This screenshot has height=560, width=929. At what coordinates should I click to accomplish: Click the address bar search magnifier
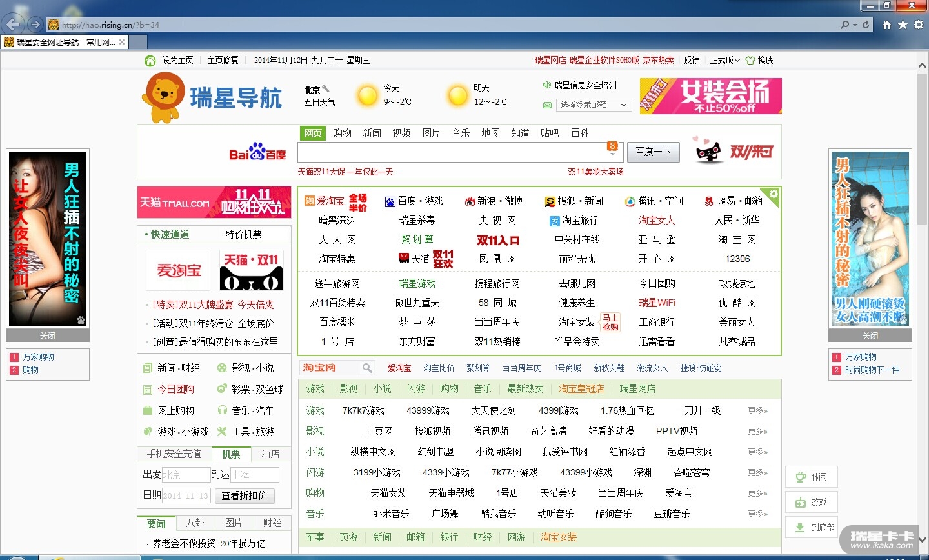tap(845, 25)
